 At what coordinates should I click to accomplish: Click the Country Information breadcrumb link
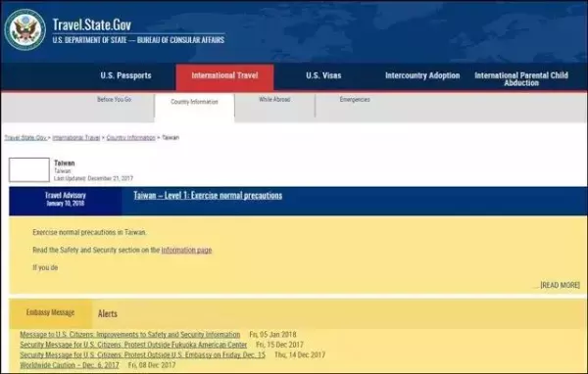point(131,138)
